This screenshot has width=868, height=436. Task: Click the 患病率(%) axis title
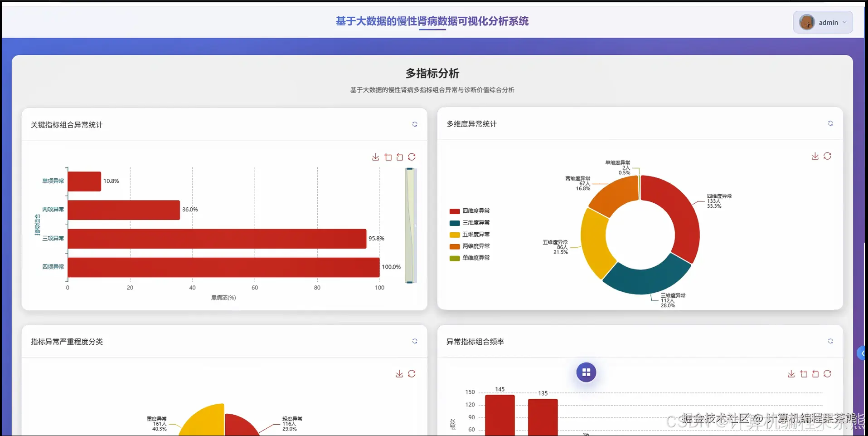point(223,298)
